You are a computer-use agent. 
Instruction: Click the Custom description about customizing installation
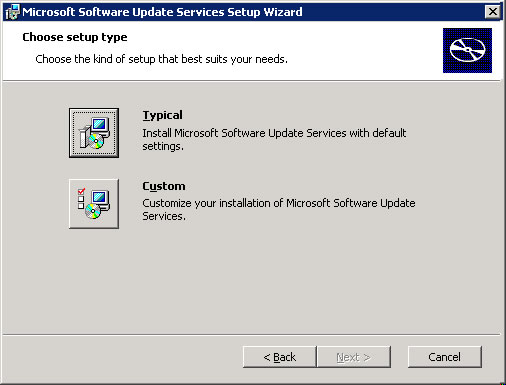point(279,209)
